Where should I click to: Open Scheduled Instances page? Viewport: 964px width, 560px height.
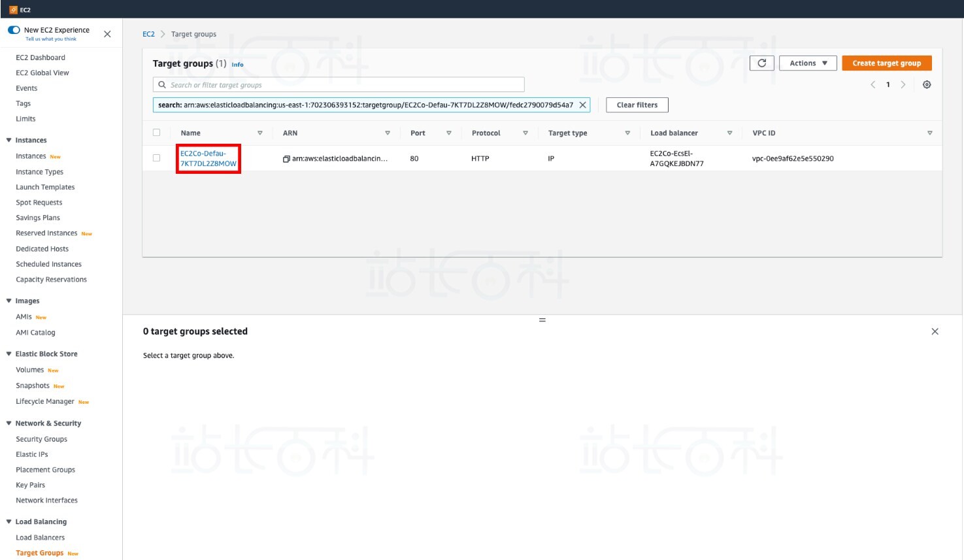click(49, 265)
